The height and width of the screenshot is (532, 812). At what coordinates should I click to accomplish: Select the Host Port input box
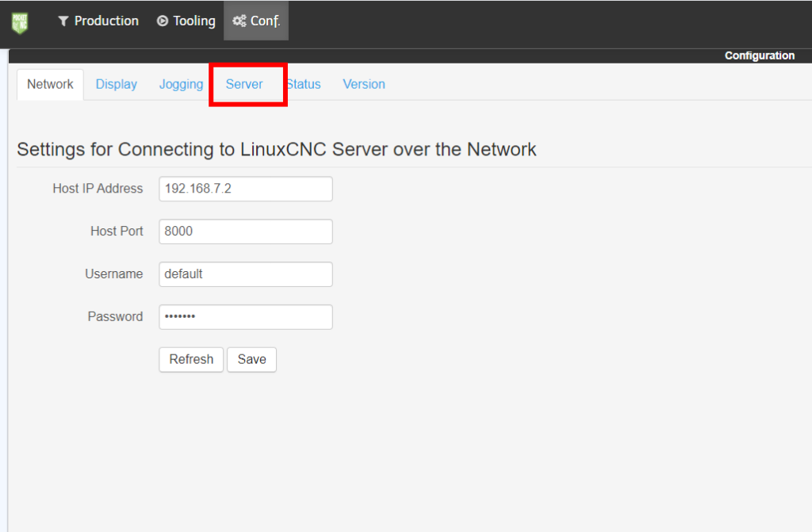[x=245, y=232]
